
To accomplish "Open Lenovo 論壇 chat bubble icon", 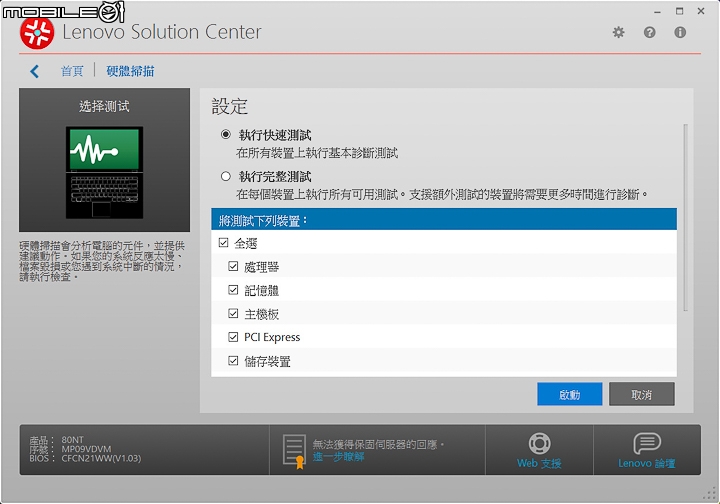I will (x=647, y=443).
